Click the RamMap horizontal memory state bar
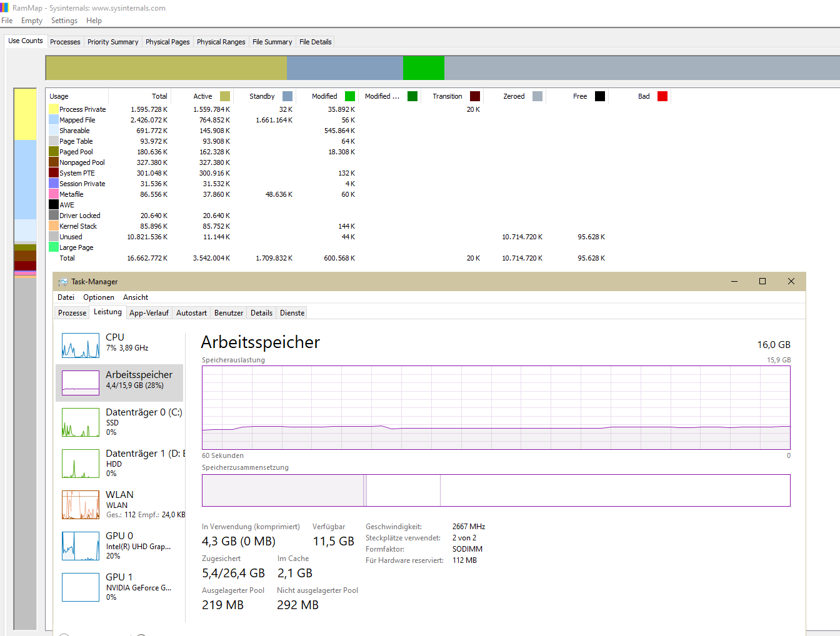The image size is (840, 636). pyautogui.click(x=442, y=68)
